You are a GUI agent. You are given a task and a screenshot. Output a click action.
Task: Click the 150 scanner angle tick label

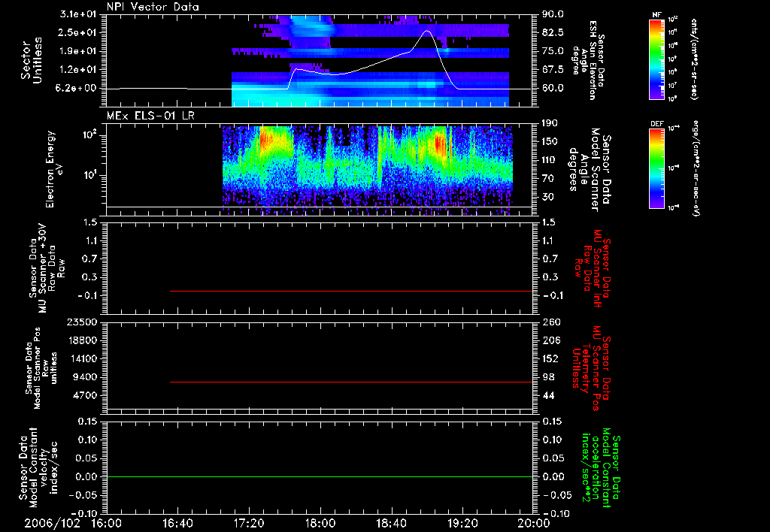pyautogui.click(x=550, y=142)
